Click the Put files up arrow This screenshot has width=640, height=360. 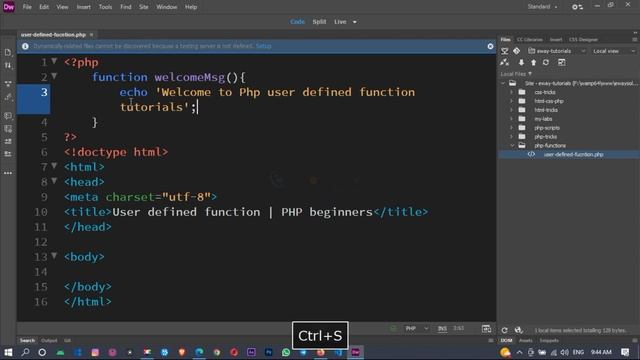[533, 62]
